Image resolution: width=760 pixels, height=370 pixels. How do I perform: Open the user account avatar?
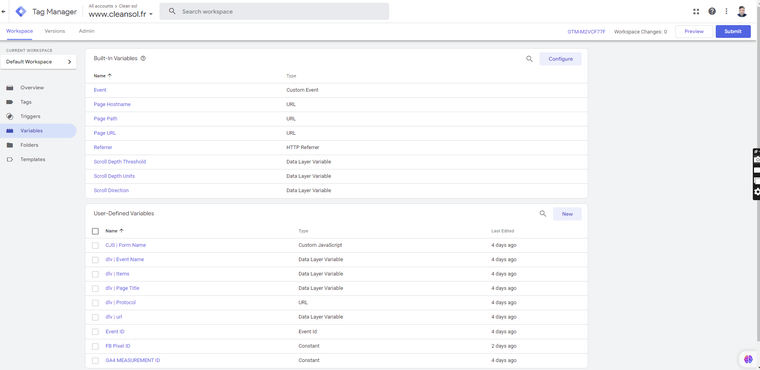pos(742,12)
